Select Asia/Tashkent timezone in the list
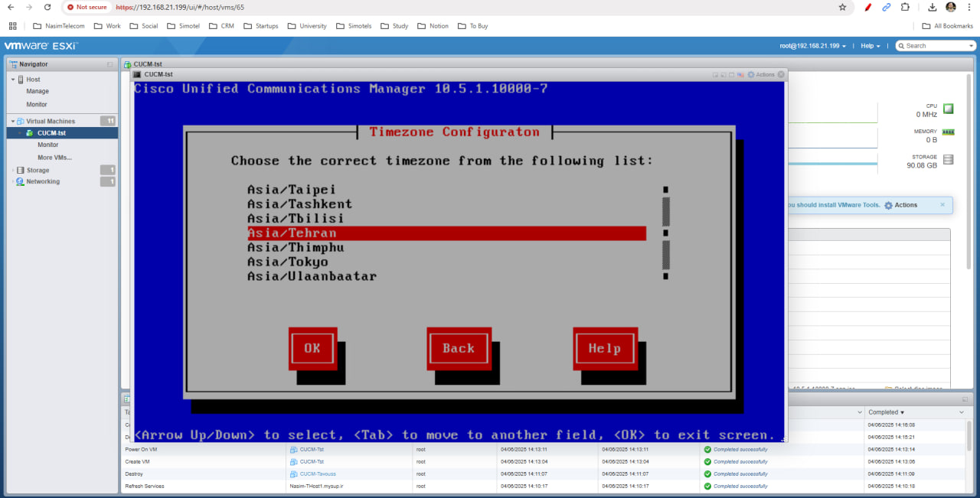Viewport: 980px width, 498px height. pyautogui.click(x=299, y=203)
